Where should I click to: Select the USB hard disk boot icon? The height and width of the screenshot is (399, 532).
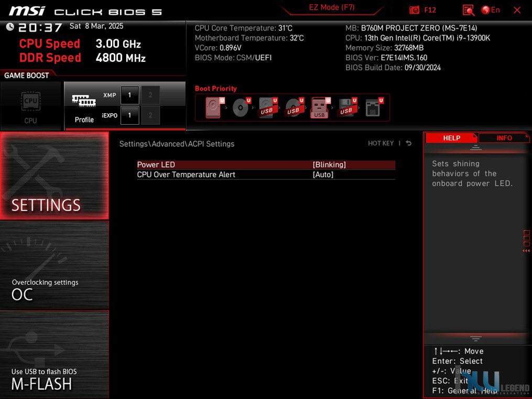pyautogui.click(x=268, y=107)
